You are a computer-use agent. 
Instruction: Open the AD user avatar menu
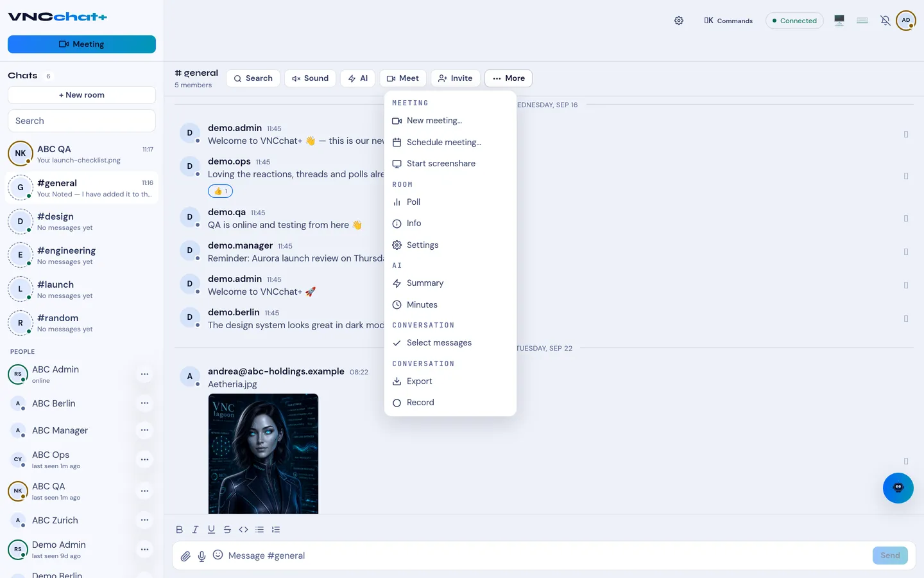pos(906,21)
